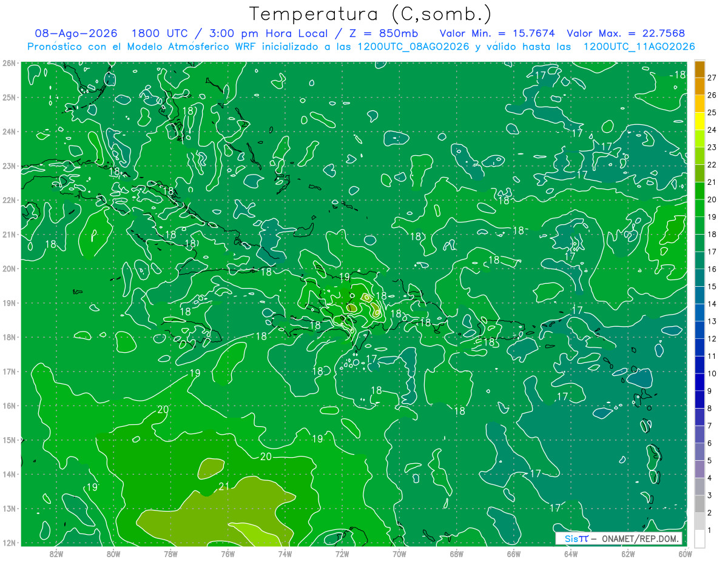728x562 pixels.
Task: Pick the yellow swatch between legend 24 and 25
Action: click(x=699, y=121)
